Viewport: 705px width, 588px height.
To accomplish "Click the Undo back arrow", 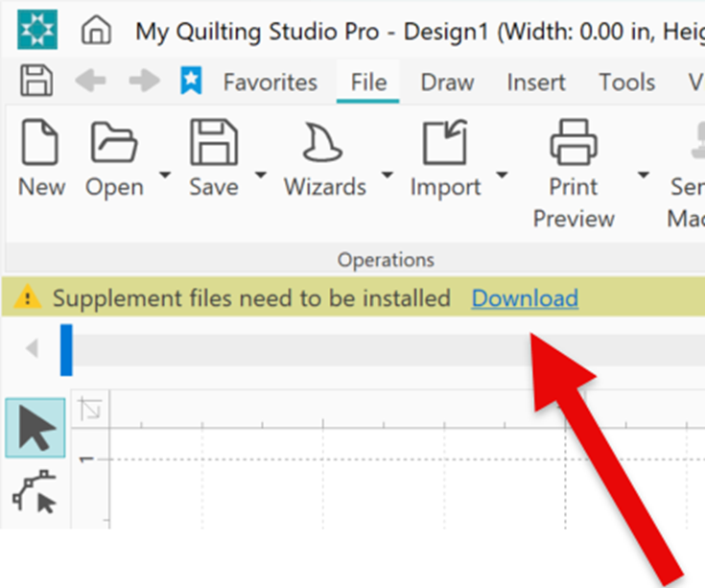I will (90, 81).
